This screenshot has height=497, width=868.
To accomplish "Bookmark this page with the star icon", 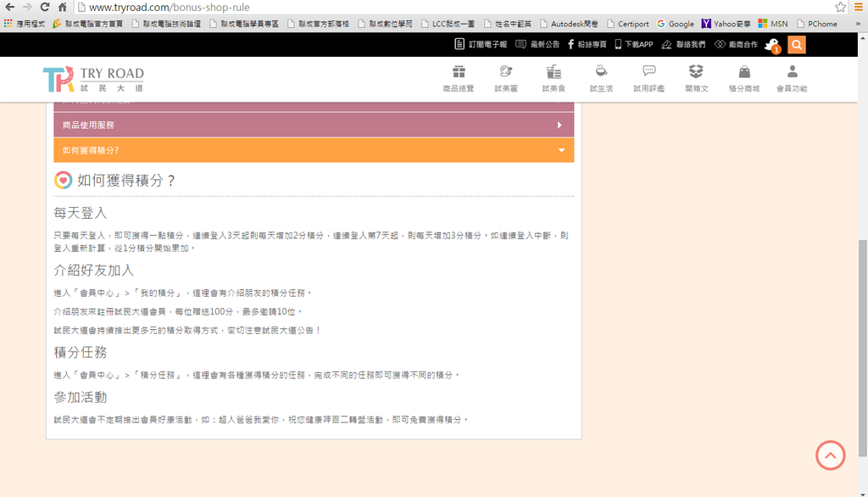I will (x=840, y=7).
